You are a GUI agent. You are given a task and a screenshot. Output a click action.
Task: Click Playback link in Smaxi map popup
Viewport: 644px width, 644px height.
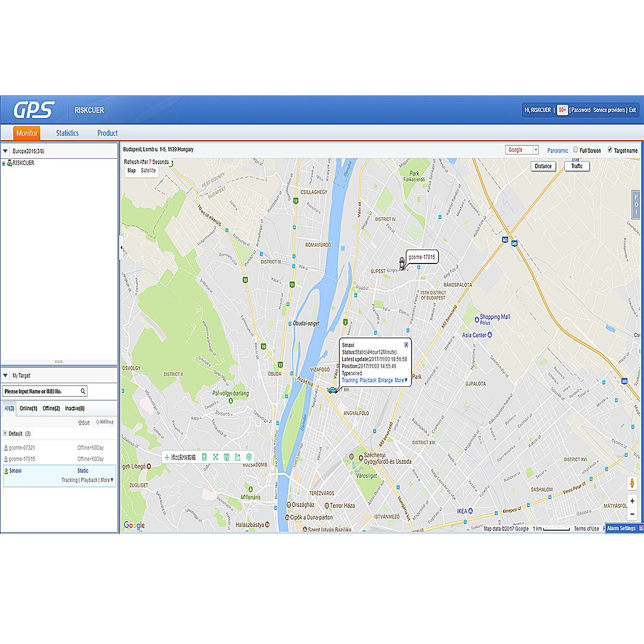click(368, 380)
